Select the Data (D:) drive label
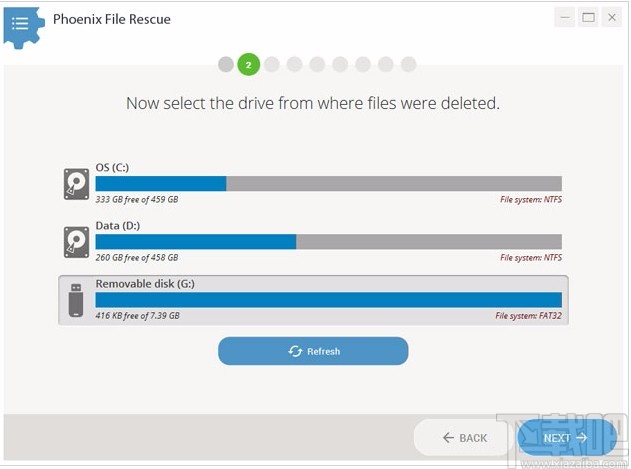 117,226
